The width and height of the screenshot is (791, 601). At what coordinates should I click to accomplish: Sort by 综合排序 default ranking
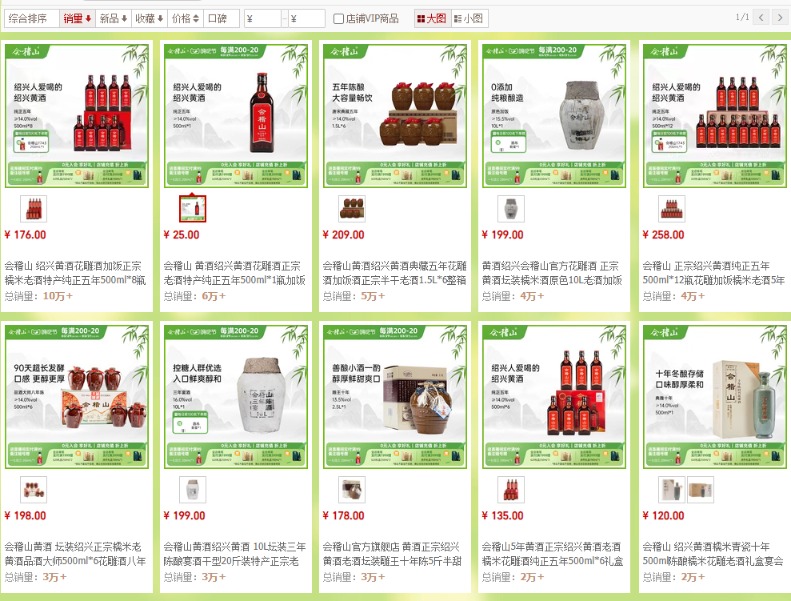pos(32,19)
